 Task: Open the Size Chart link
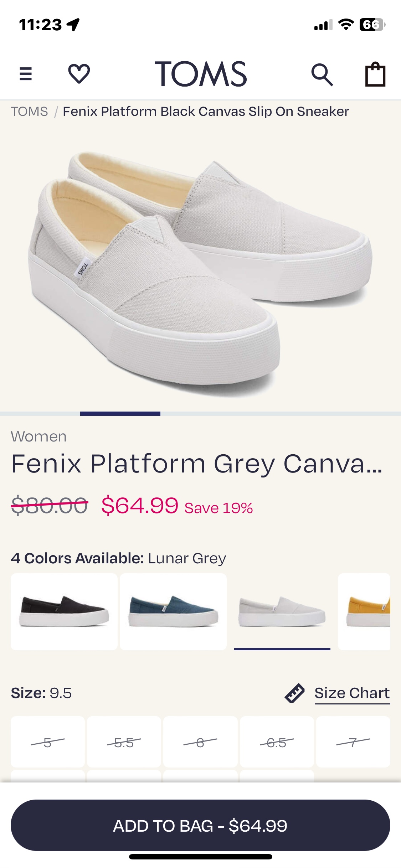(x=352, y=693)
